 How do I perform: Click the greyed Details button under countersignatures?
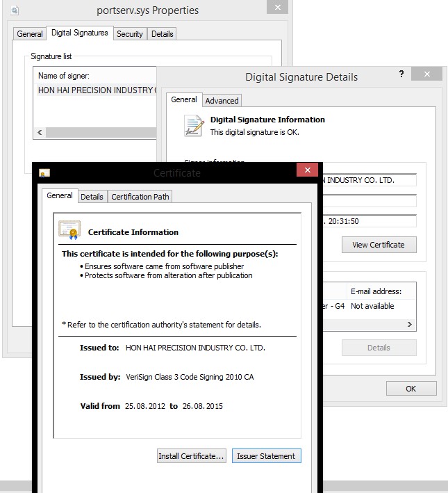tap(379, 348)
